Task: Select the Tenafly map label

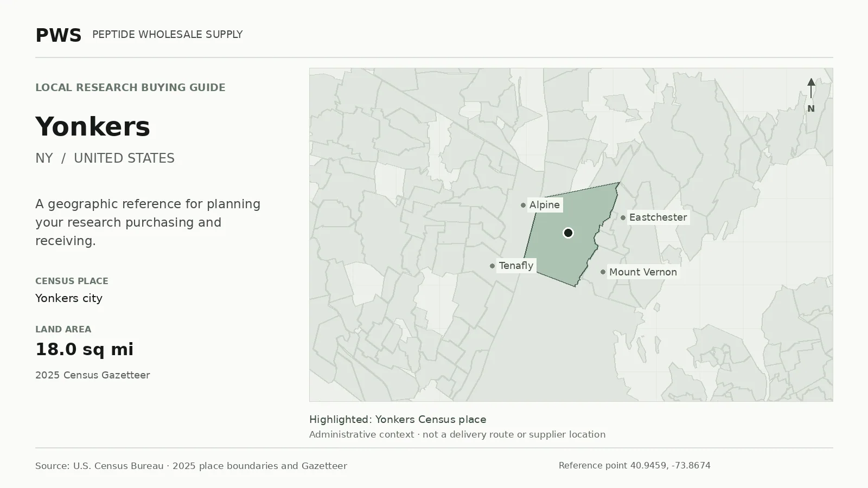Action: [516, 266]
